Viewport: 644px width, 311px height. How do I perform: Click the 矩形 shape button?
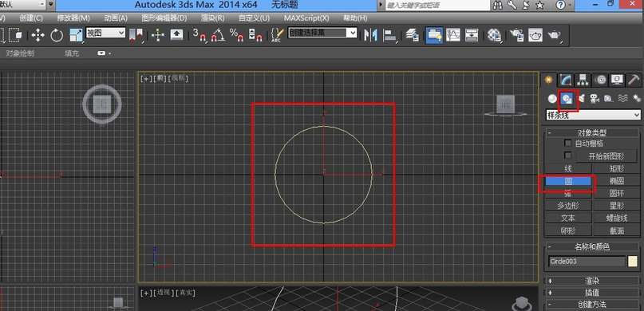point(616,168)
